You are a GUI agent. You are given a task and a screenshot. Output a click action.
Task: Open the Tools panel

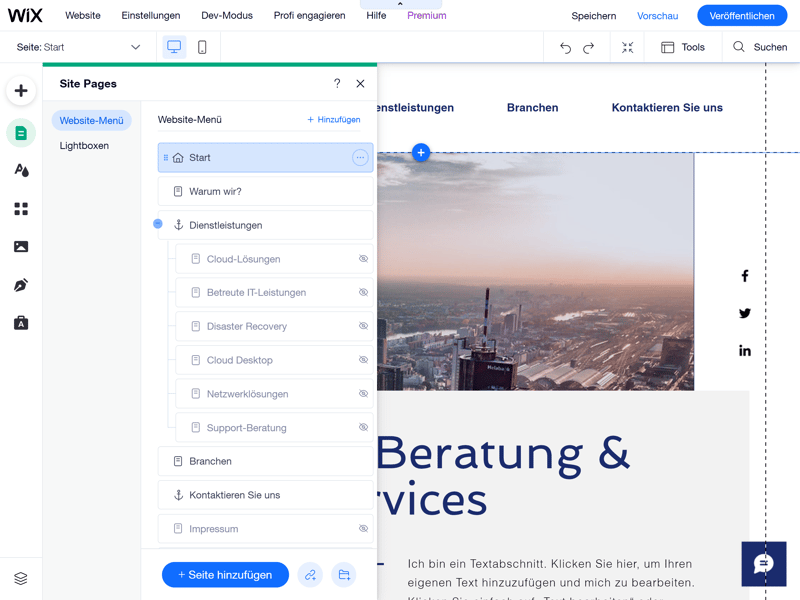tap(683, 47)
